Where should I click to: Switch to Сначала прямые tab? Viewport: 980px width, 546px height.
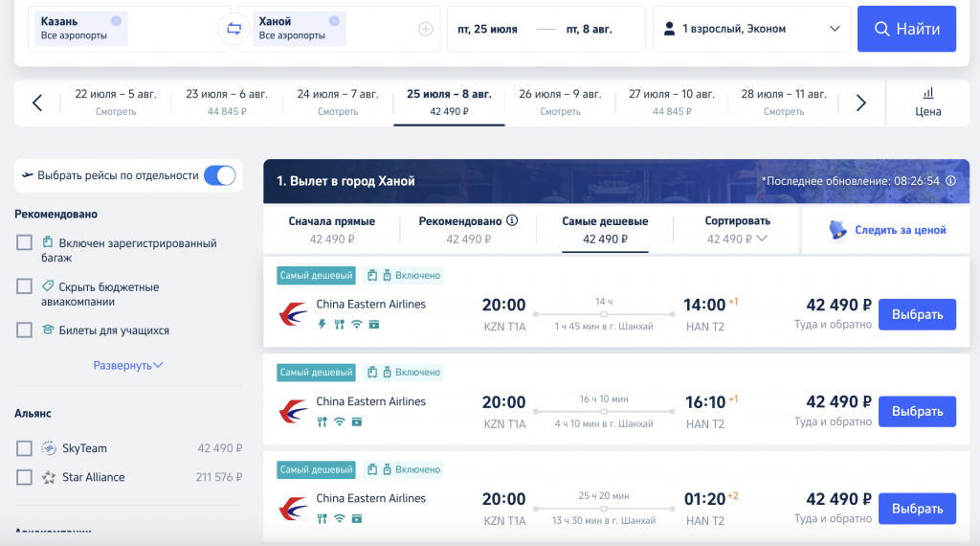(332, 230)
